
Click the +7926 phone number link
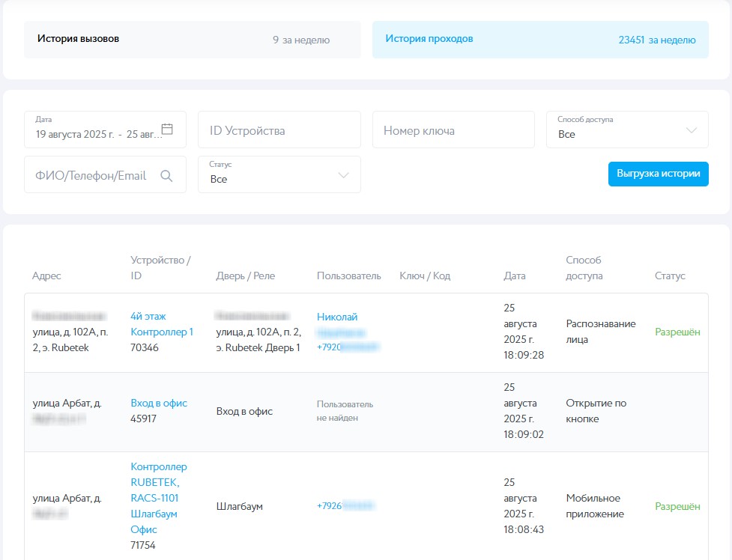(345, 506)
